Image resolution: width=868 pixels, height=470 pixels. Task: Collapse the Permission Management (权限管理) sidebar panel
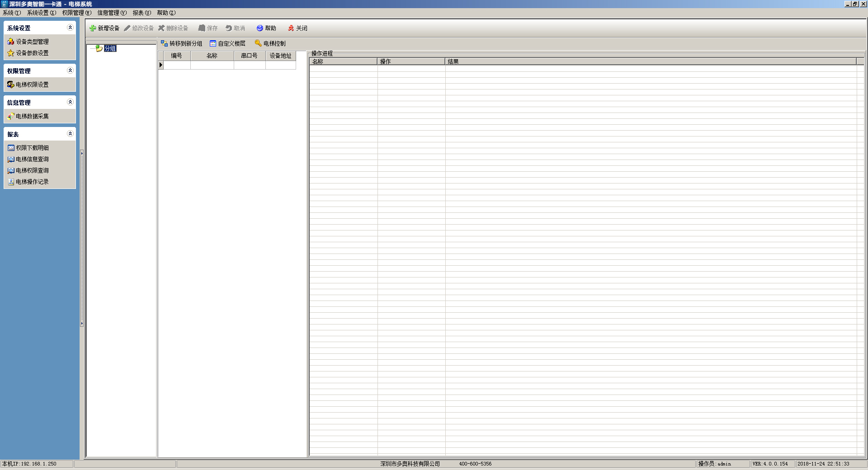click(70, 70)
